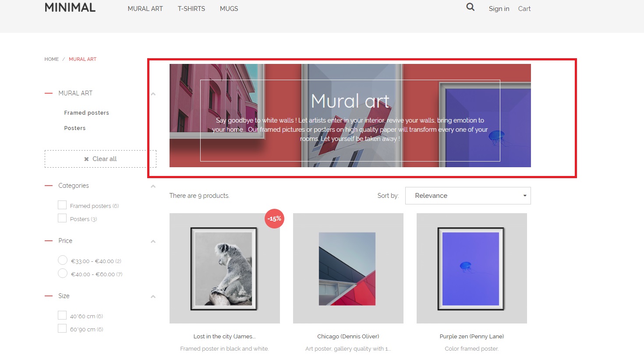Click MURAL ART breadcrumb

click(x=82, y=59)
